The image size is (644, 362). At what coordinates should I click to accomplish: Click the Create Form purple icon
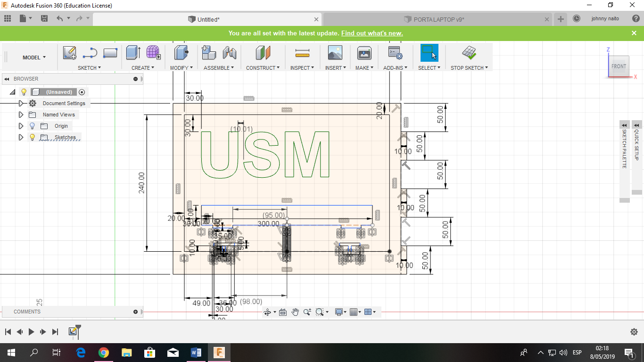(153, 52)
